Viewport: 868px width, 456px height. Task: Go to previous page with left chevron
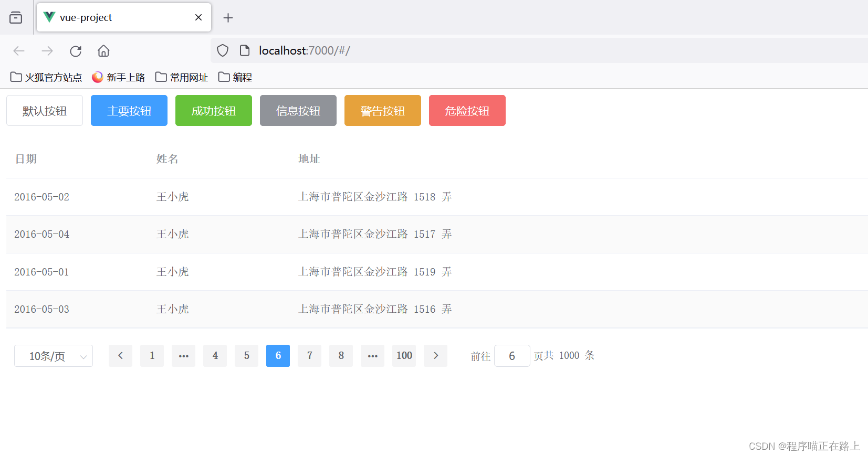120,356
